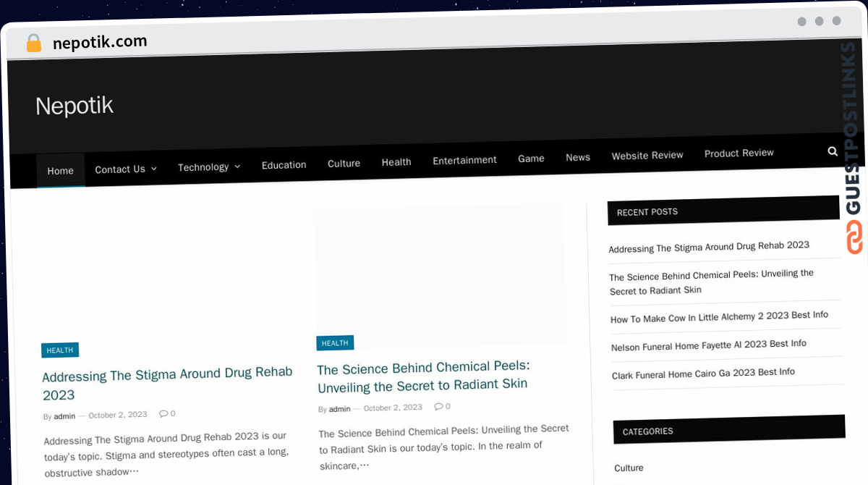Select the Health menu item
The image size is (868, 485).
click(396, 162)
